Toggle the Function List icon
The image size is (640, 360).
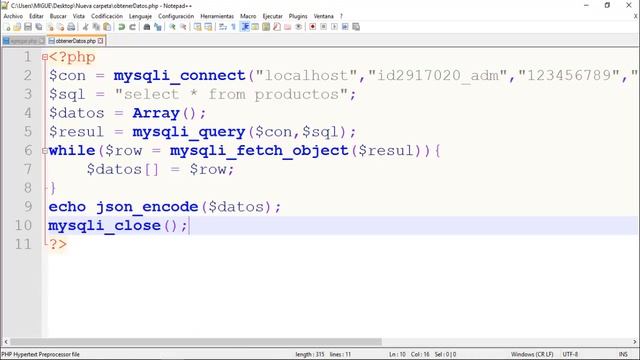pyautogui.click(x=277, y=27)
